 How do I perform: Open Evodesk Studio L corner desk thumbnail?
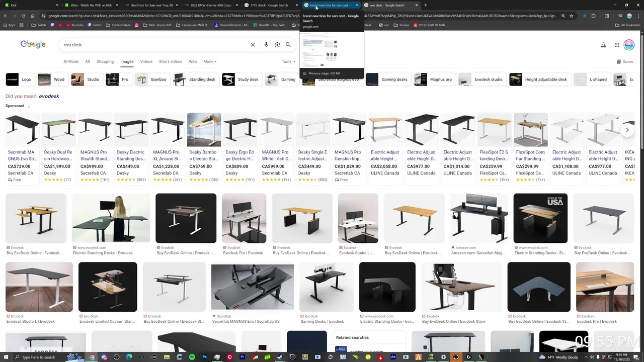click(39, 287)
